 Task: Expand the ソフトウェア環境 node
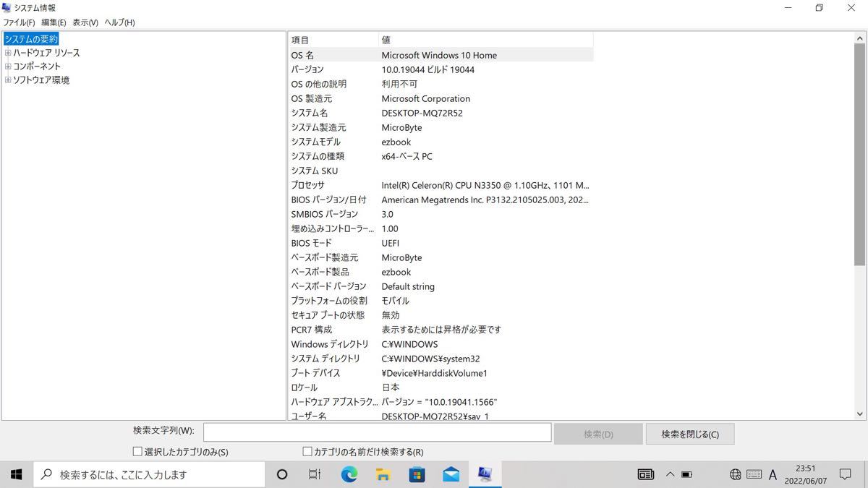(8, 80)
